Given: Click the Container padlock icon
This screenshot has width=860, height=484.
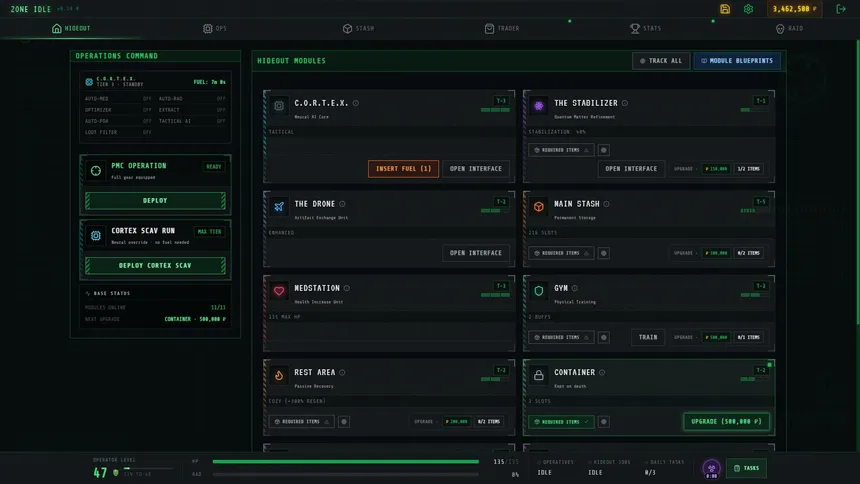Looking at the screenshot, I should click(539, 375).
